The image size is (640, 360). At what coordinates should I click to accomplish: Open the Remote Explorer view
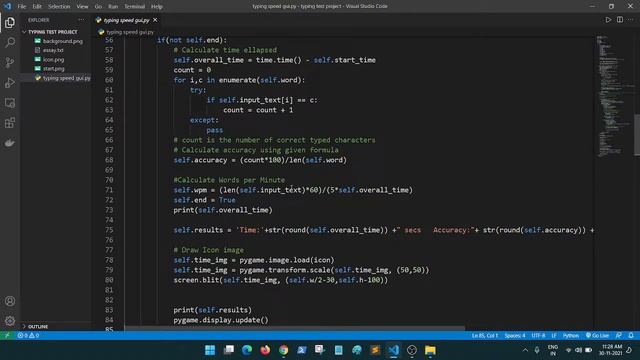pyautogui.click(x=10, y=103)
